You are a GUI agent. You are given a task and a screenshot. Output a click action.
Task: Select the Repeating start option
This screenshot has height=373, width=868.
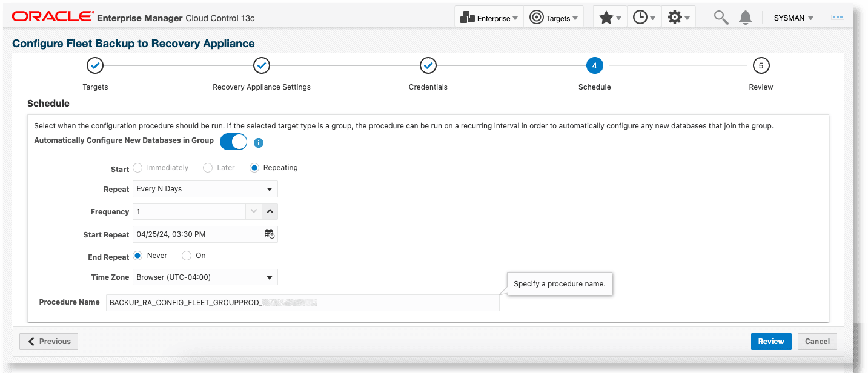coord(254,167)
